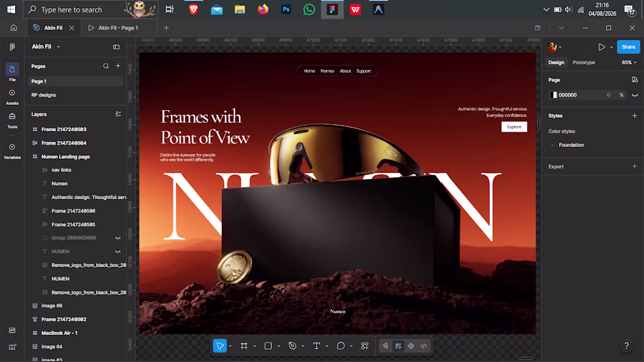
Task: Select the Text tool
Action: [x=316, y=346]
